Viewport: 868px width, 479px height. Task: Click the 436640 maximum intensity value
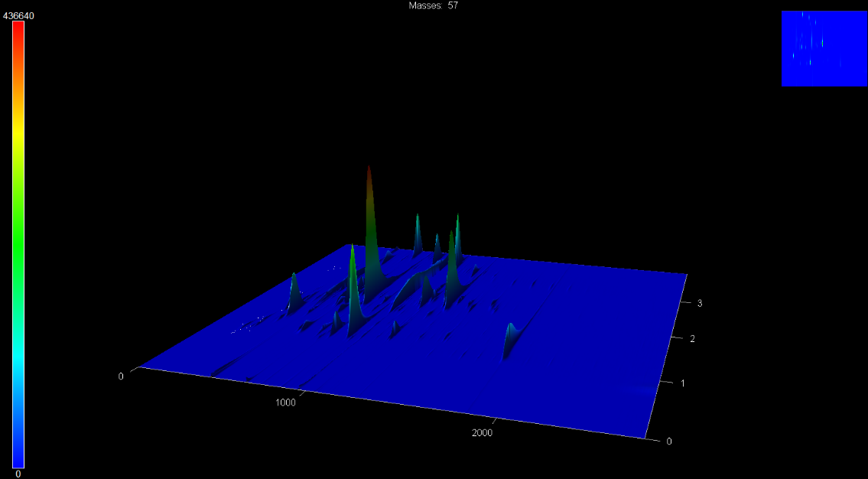(x=18, y=16)
